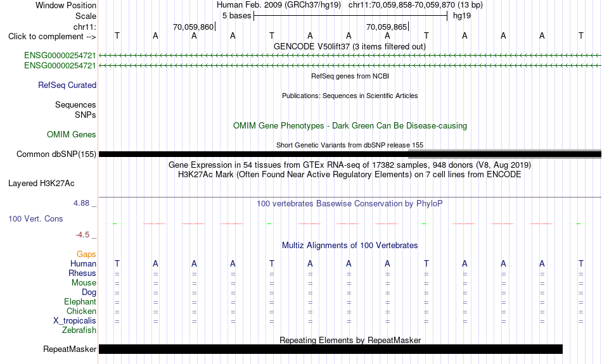Image resolution: width=602 pixels, height=364 pixels.
Task: Select the Dog species row label
Action: (89, 292)
